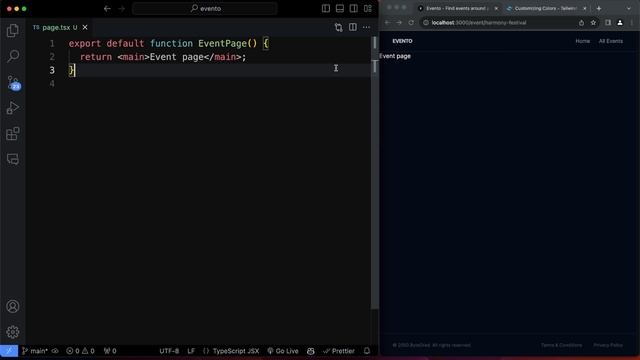Open Terms & Conditions footer link
The image size is (640, 360).
point(561,345)
